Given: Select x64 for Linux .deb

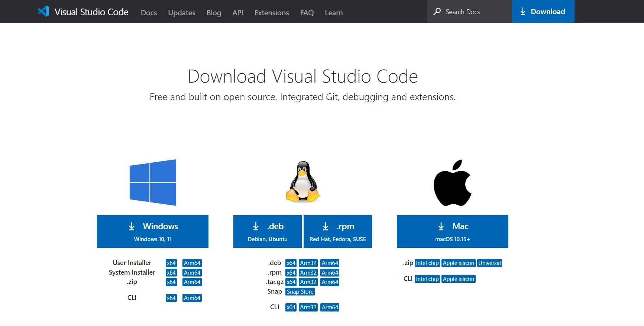Looking at the screenshot, I should 291,263.
